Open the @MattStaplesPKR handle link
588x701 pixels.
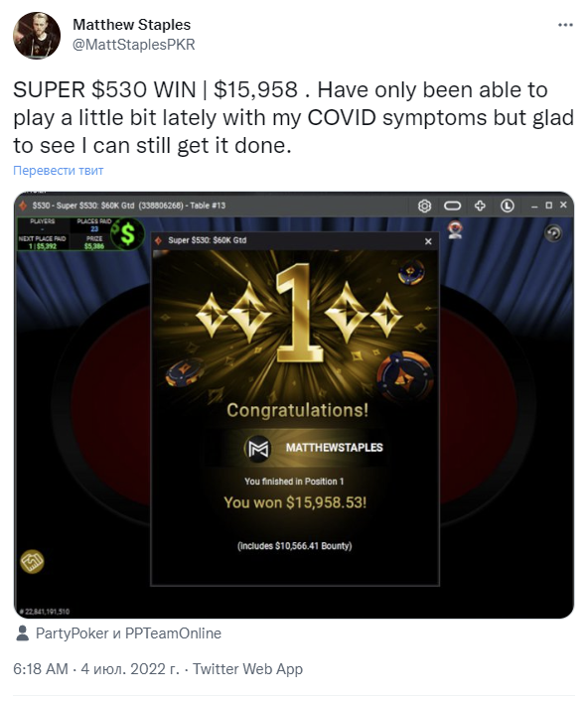(x=134, y=45)
